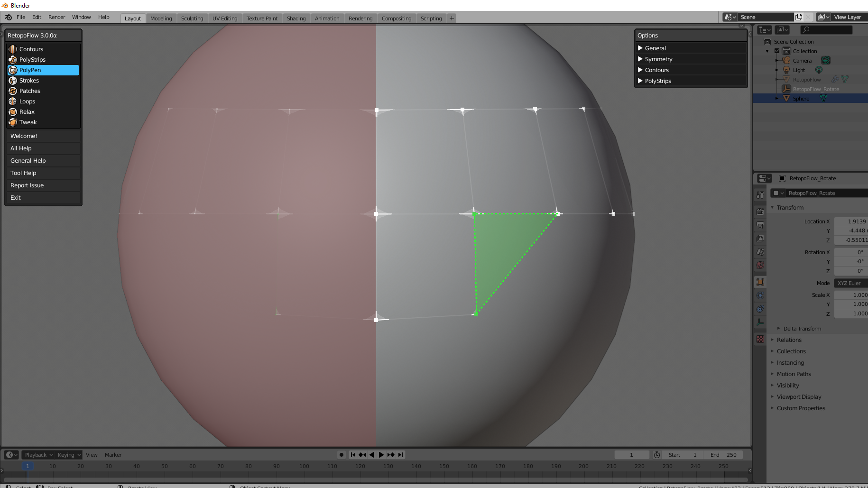
Task: Expand the Symmetry section in Options panel
Action: tap(658, 59)
